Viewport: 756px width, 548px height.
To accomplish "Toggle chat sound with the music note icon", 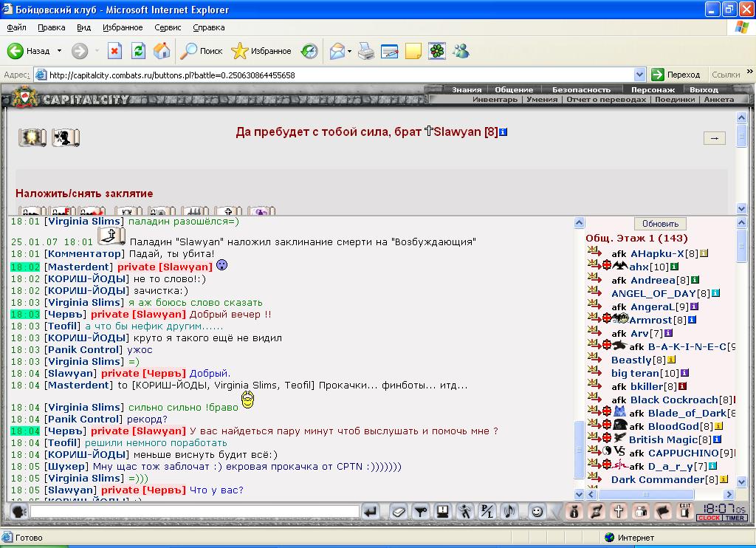I will tap(509, 511).
